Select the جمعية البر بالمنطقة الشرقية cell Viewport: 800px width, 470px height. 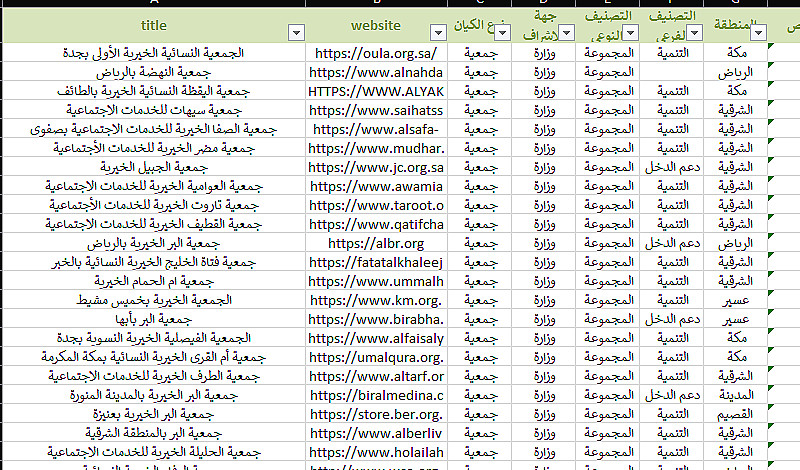(154, 433)
